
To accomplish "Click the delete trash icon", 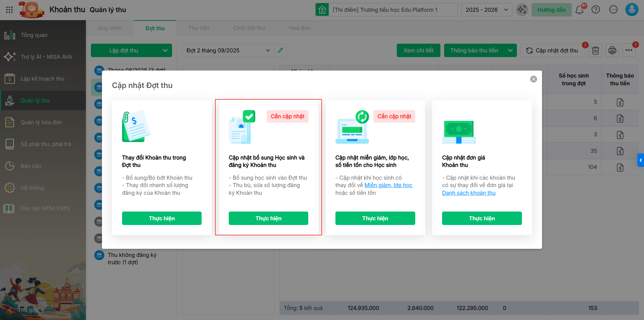I will (595, 50).
